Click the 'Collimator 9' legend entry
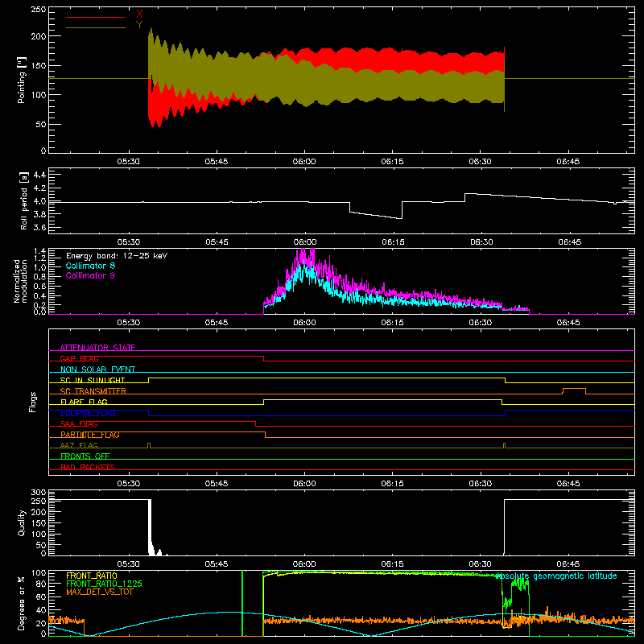 pos(90,275)
